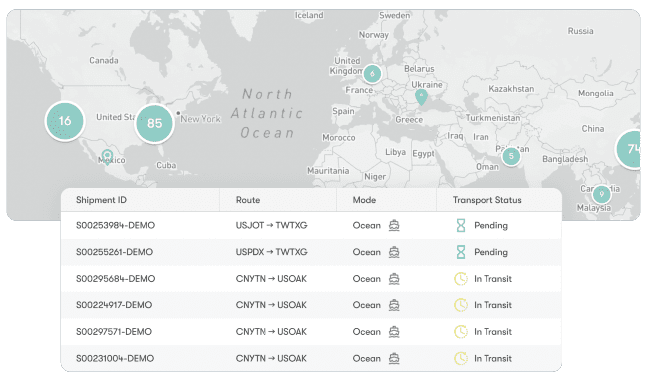Click In Transit status text for S00297571-DEMO

[x=493, y=332]
